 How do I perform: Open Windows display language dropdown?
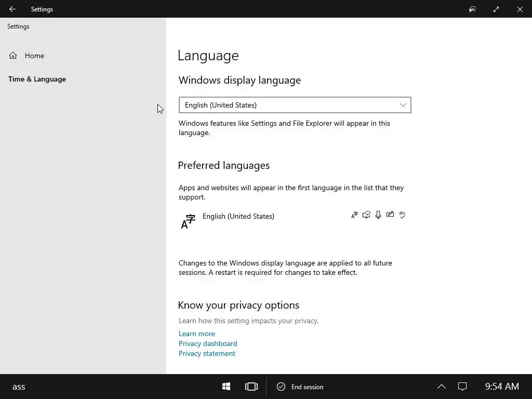pos(295,105)
